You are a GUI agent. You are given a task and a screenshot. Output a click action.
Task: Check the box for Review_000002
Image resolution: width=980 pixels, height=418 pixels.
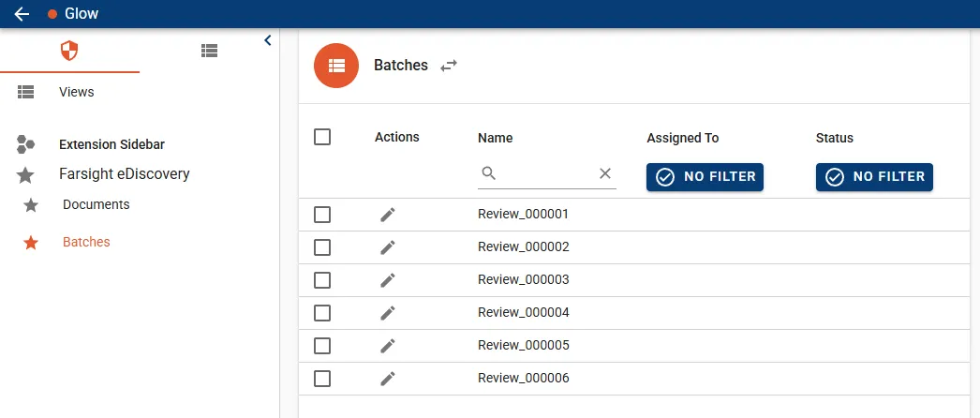pyautogui.click(x=322, y=247)
